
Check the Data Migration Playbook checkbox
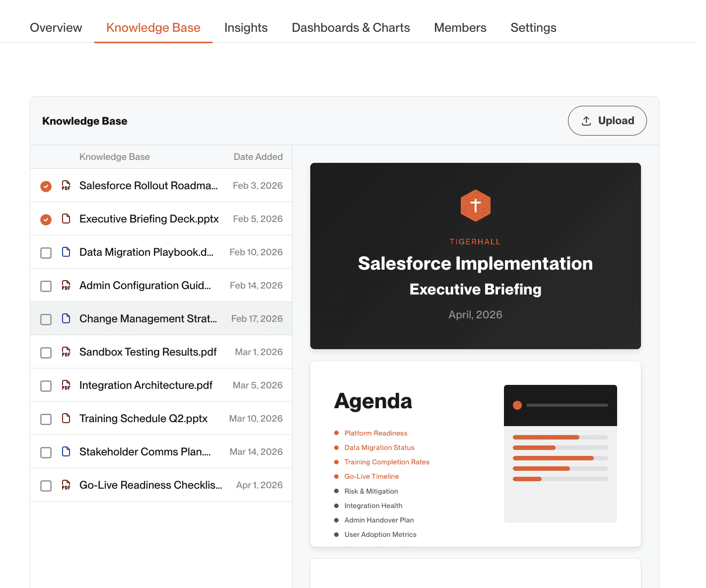[46, 253]
